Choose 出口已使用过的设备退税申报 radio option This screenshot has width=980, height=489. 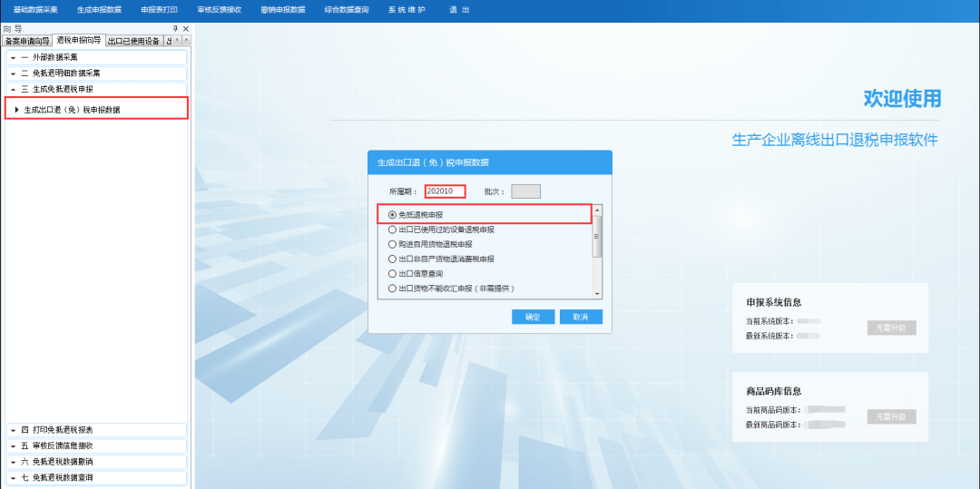[392, 230]
